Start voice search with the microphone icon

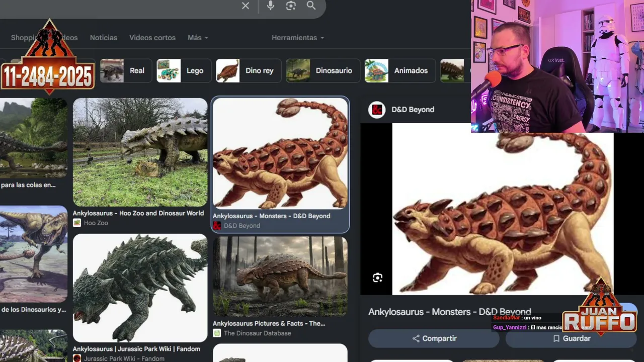271,6
